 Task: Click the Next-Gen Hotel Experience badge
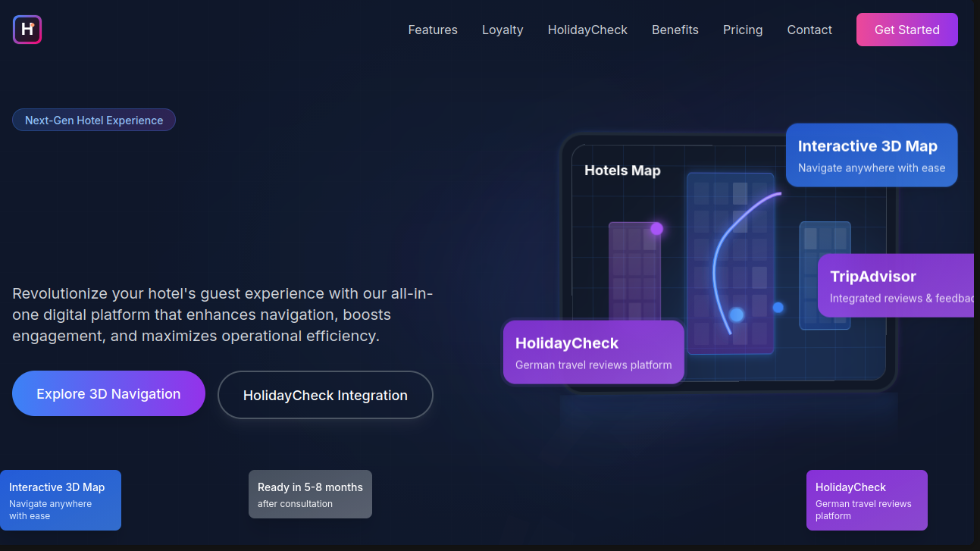(94, 120)
